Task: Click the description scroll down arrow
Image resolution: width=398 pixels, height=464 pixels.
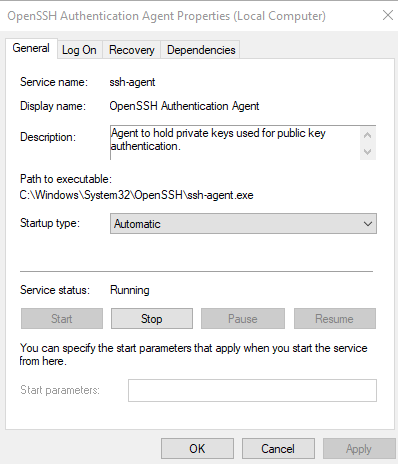Action: pos(368,152)
